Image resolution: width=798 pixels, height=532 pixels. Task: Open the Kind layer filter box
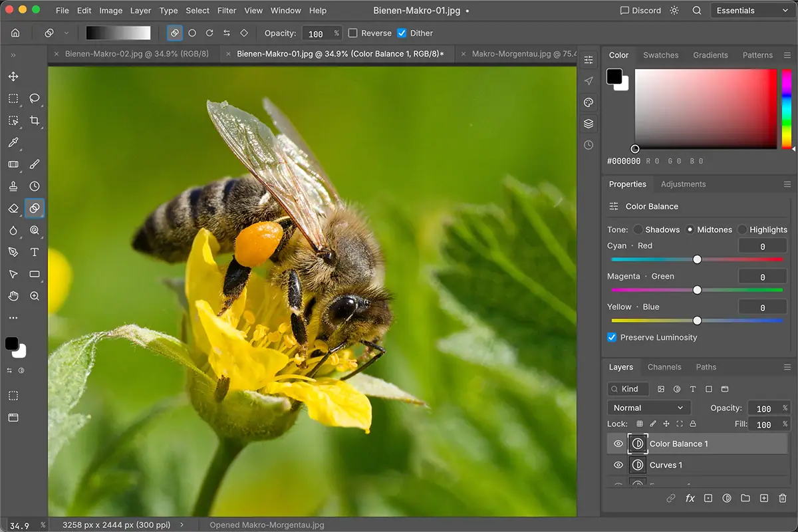pyautogui.click(x=628, y=389)
